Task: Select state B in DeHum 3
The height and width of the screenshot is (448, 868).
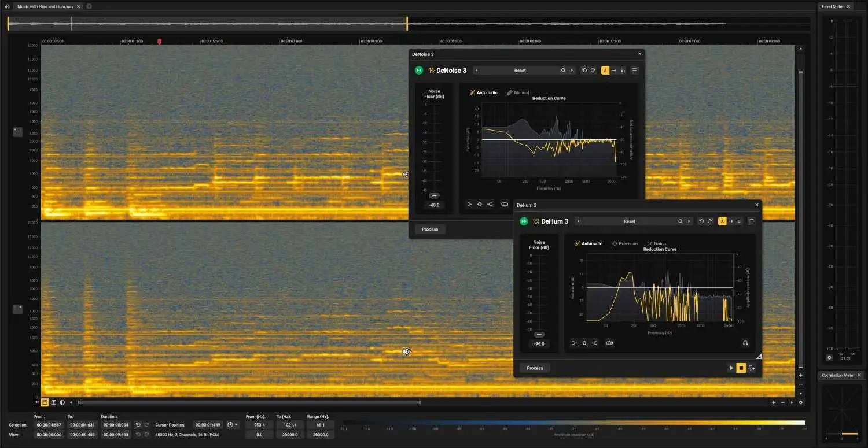Action: pos(739,221)
